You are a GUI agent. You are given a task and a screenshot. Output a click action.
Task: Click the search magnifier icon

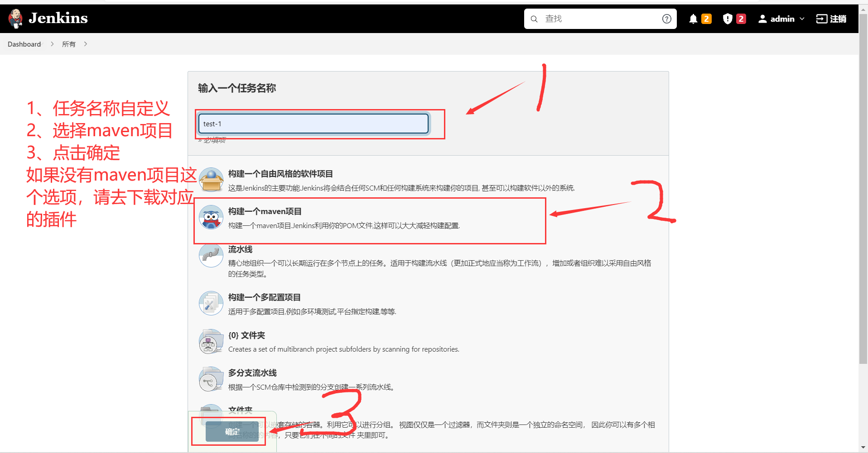pyautogui.click(x=534, y=19)
